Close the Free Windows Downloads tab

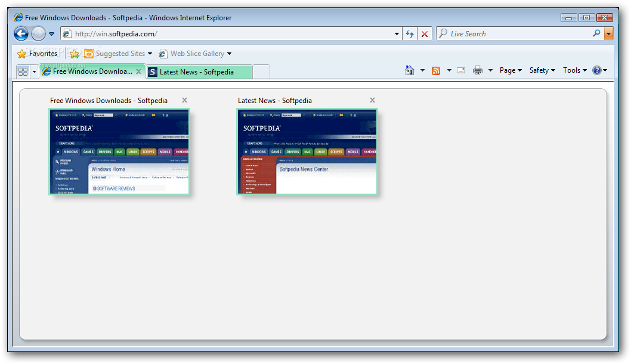(138, 71)
